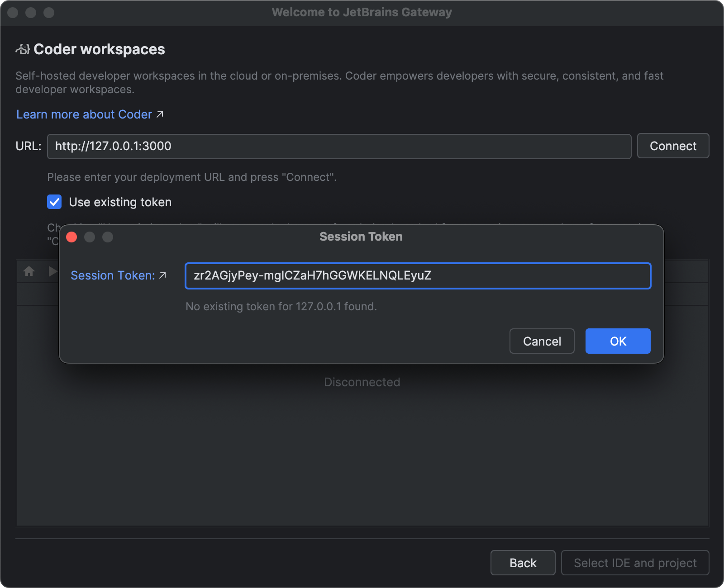Click the Gateway main window minimize dot
The image size is (724, 588).
(31, 13)
